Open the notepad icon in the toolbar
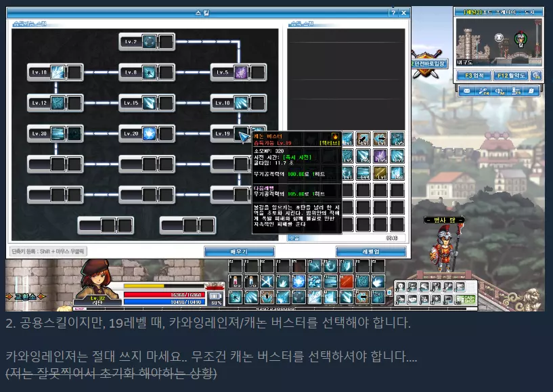The width and height of the screenshot is (553, 392). point(531,91)
